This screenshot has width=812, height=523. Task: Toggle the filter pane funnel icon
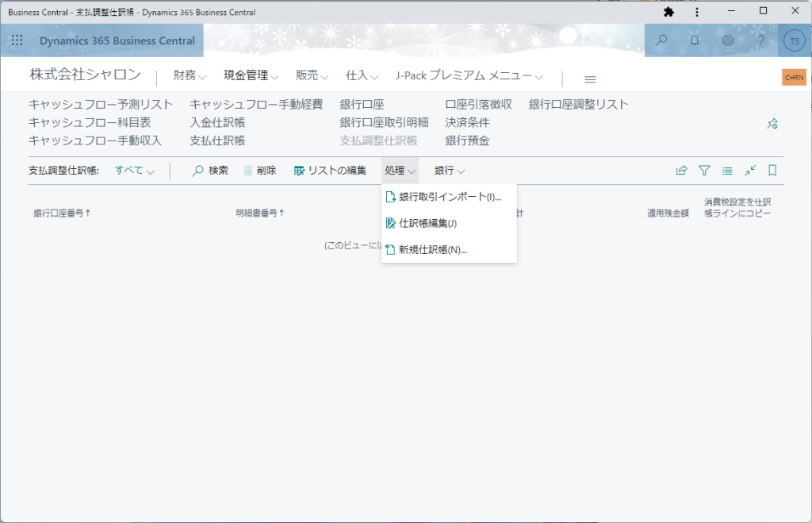[704, 171]
